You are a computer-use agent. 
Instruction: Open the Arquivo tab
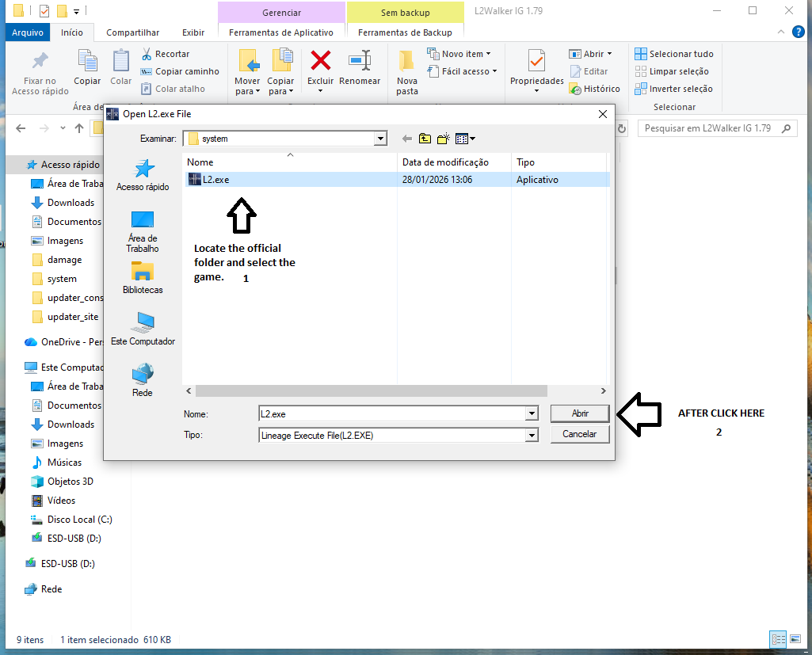tap(28, 32)
